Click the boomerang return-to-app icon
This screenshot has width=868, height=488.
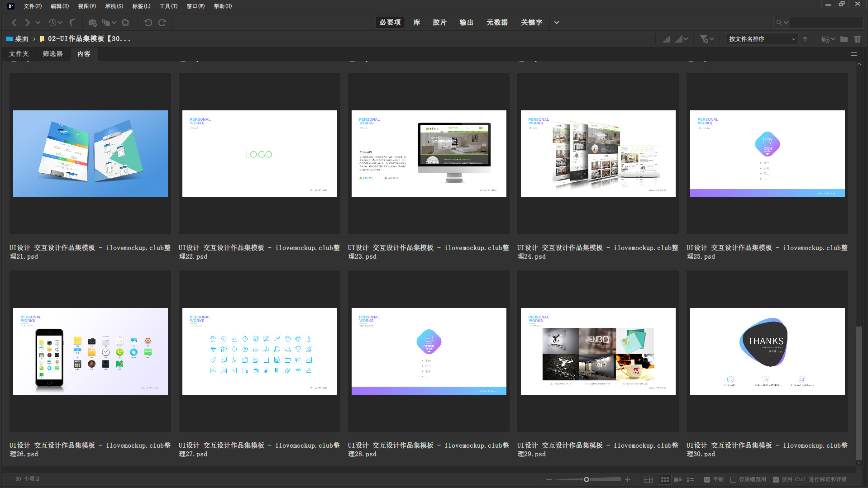click(72, 23)
